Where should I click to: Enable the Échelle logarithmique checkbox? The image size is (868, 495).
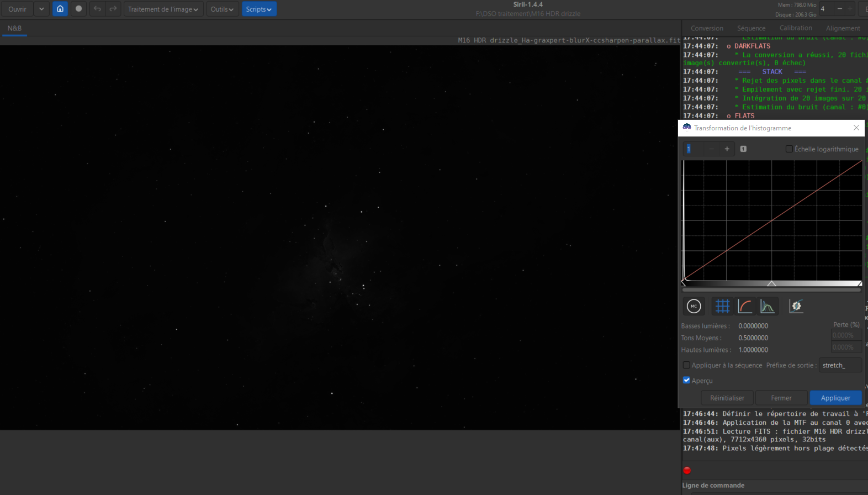pyautogui.click(x=789, y=149)
